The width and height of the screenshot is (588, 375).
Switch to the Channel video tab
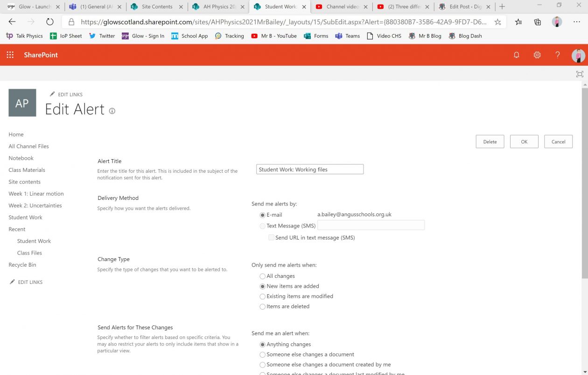pyautogui.click(x=342, y=7)
